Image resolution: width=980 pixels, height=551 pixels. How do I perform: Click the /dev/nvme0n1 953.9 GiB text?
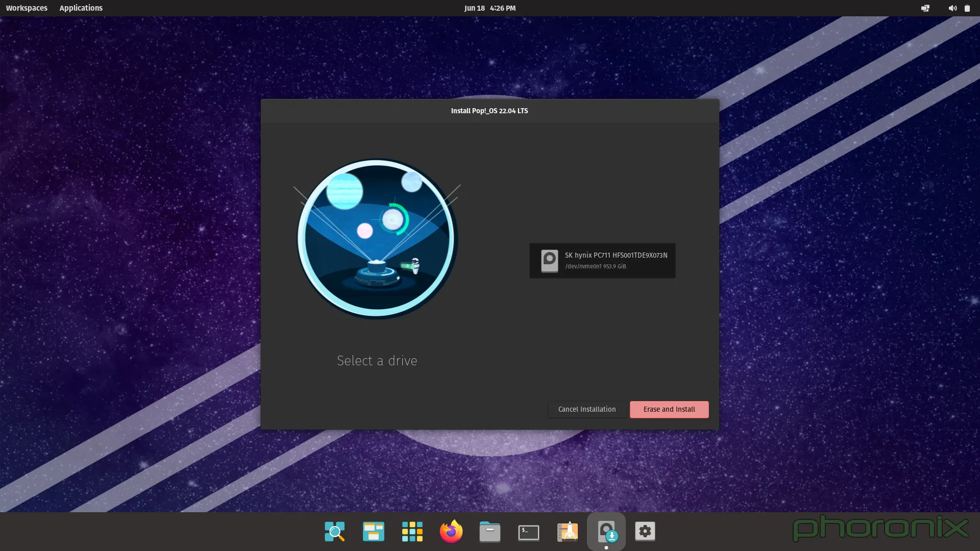[x=595, y=266]
